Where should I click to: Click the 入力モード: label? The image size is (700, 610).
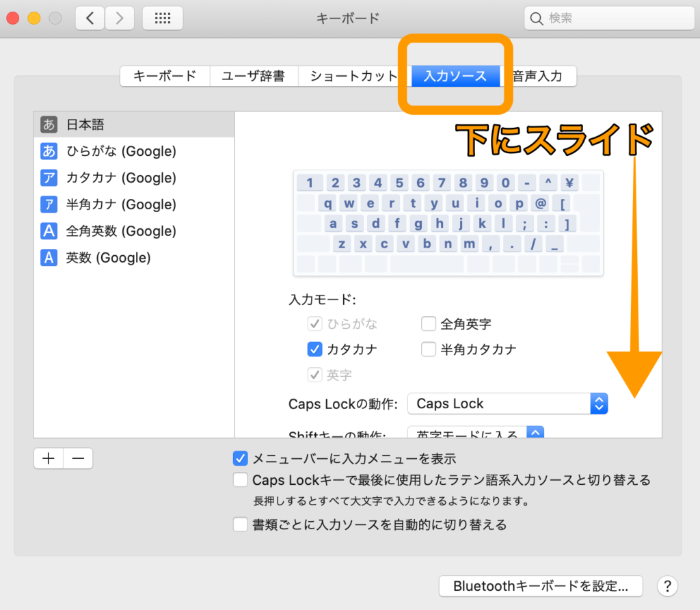click(x=322, y=300)
